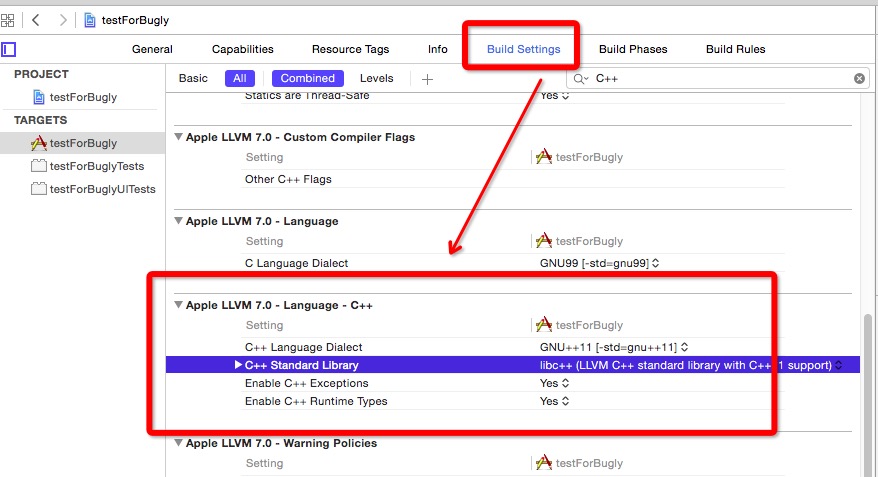878x477 pixels.
Task: Select the Build Settings tab
Action: 524,49
